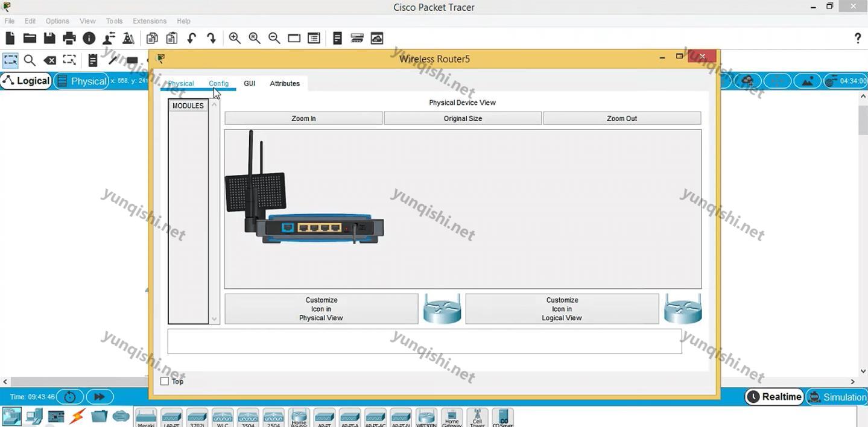Redo the last action

pyautogui.click(x=211, y=38)
